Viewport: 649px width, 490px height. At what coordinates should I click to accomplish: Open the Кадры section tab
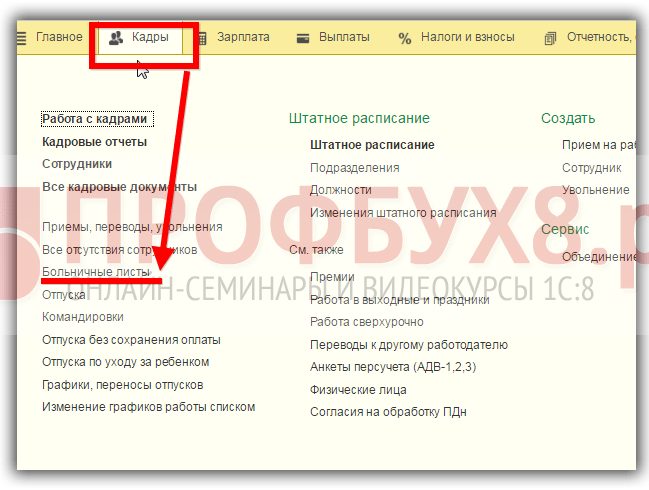[x=141, y=38]
